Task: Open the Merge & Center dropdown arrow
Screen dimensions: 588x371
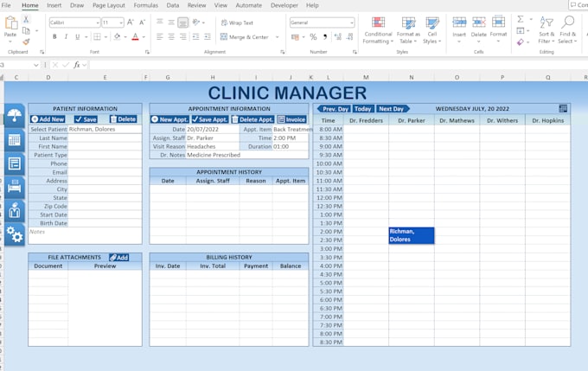Action: (x=277, y=37)
